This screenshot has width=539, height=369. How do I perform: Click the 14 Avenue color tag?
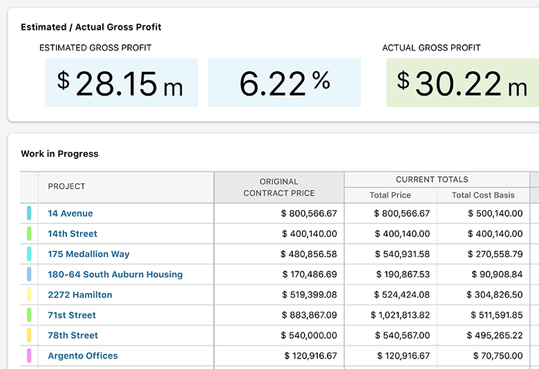(x=29, y=213)
